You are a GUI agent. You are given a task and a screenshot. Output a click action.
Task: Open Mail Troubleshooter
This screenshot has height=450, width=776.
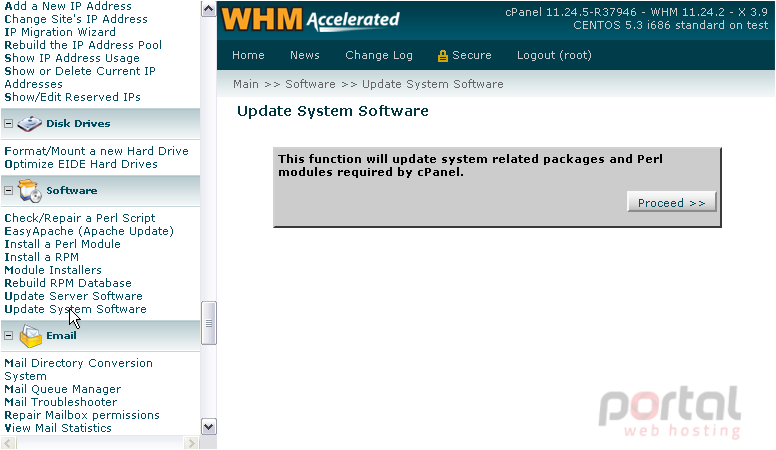pyautogui.click(x=61, y=402)
